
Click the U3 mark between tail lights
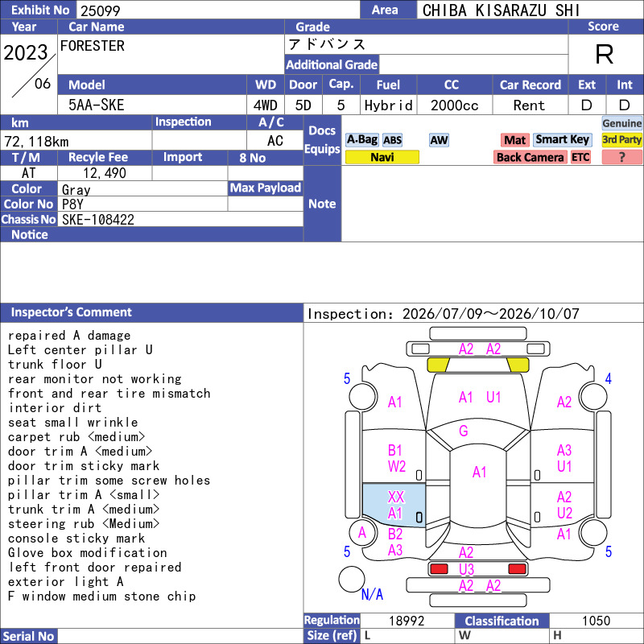467,569
